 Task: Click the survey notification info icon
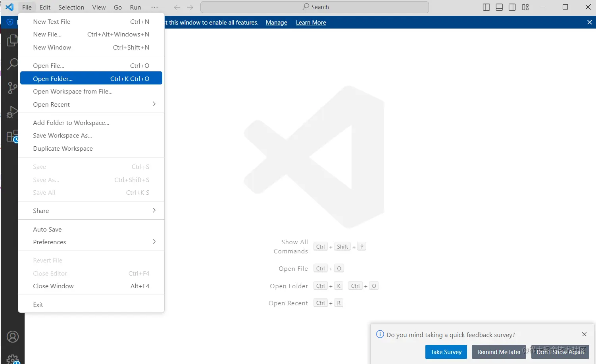click(380, 334)
